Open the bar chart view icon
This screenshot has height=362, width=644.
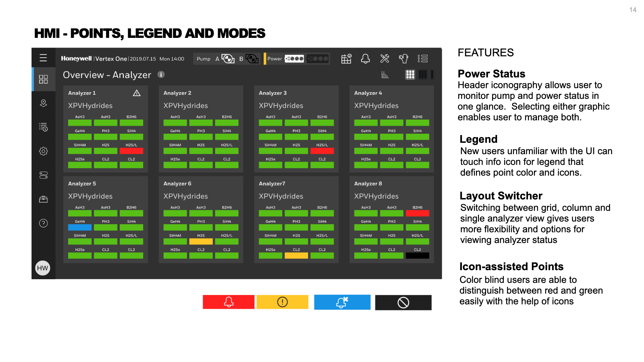[385, 74]
